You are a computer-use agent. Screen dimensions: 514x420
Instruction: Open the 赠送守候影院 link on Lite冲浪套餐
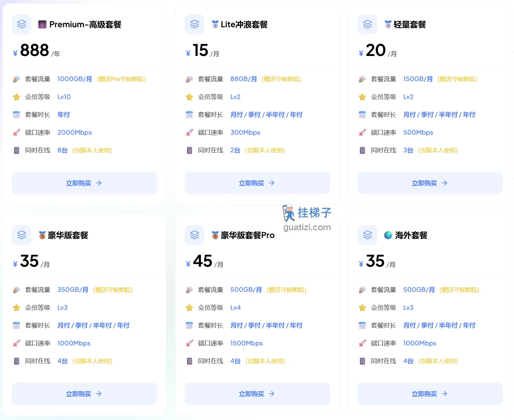click(282, 79)
